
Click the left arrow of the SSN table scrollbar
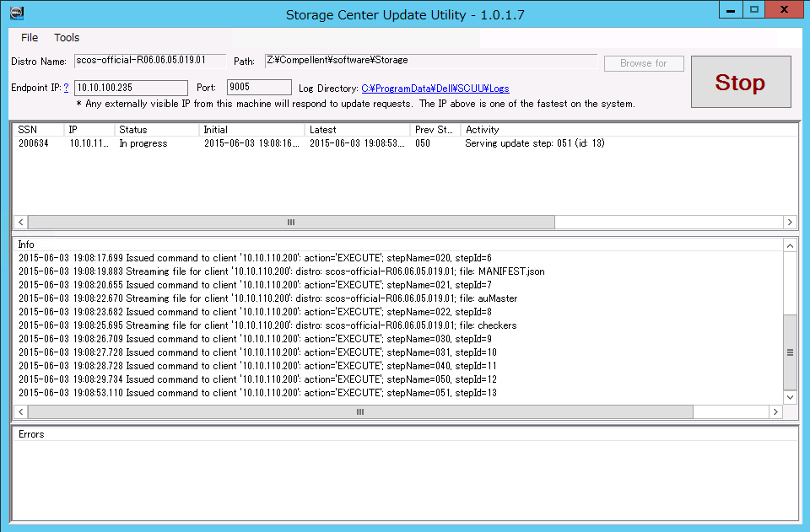[x=20, y=223]
